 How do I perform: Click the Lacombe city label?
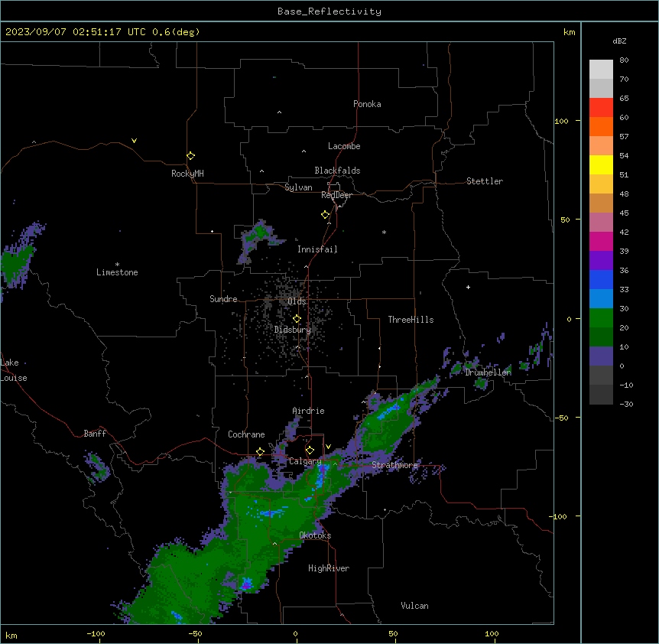click(x=344, y=146)
